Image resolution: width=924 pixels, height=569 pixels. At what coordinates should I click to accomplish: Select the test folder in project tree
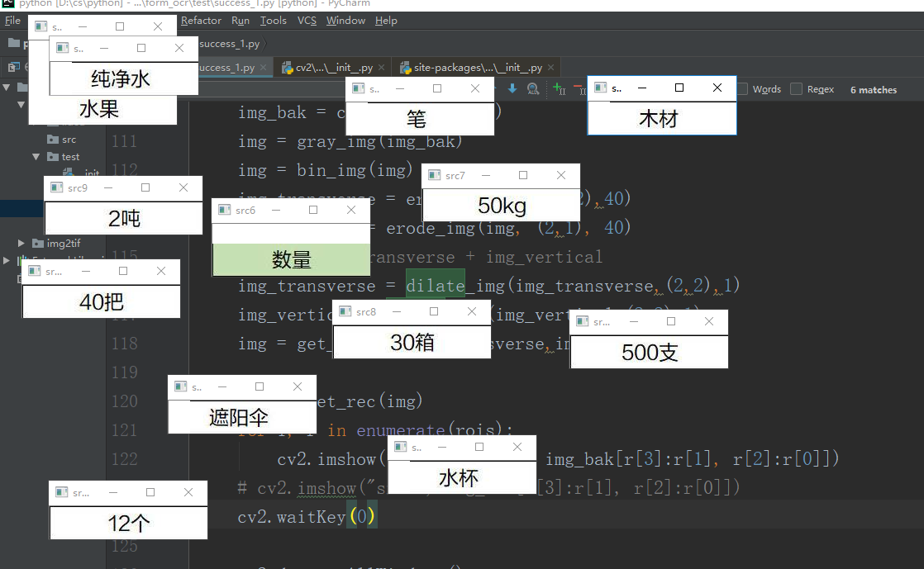70,157
